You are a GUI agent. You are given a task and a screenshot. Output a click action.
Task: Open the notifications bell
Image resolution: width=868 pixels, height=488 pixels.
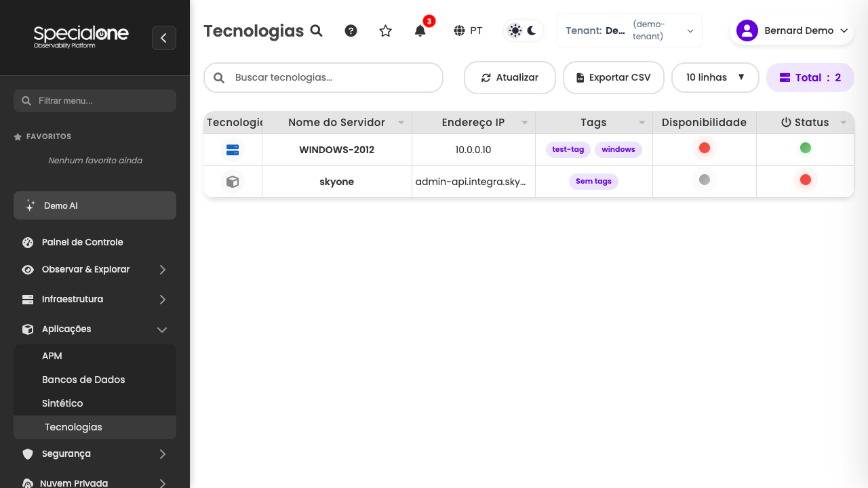[420, 30]
